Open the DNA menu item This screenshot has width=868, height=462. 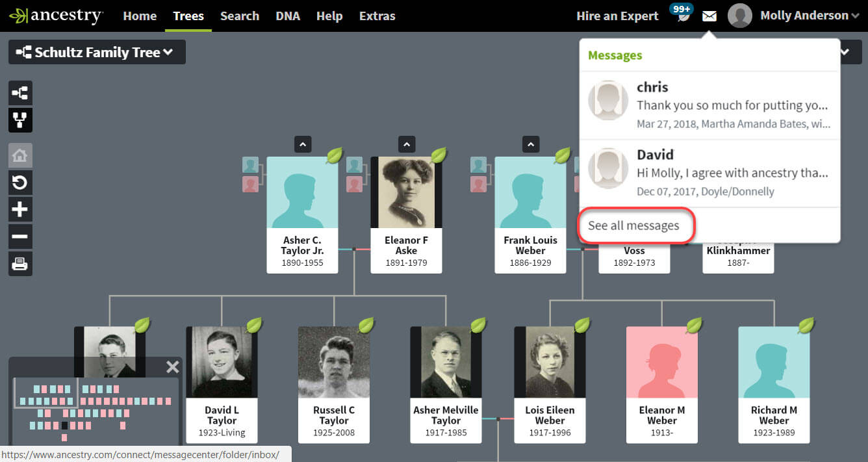288,16
